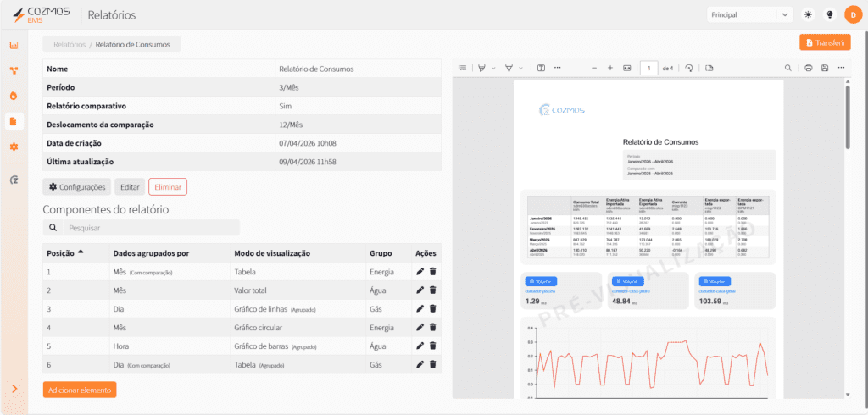
Task: Toggle the PDF table of contents sidebar
Action: pyautogui.click(x=463, y=68)
